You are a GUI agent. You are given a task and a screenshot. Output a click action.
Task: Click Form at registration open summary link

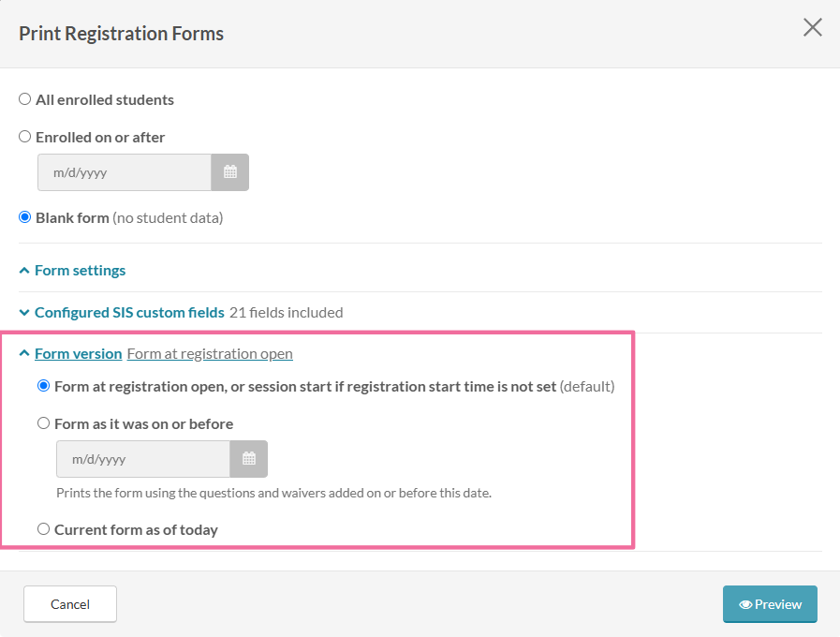click(210, 353)
